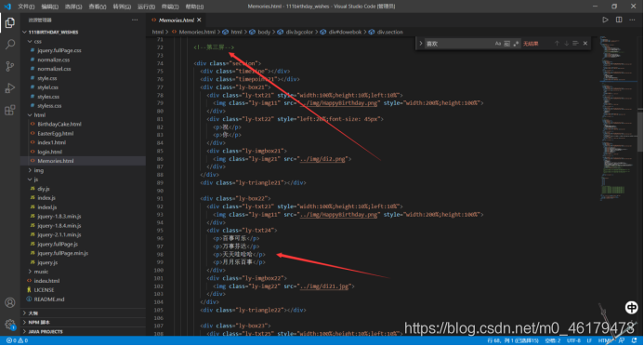Click line and column indicator in status bar
The width and height of the screenshot is (644, 346).
tap(513, 340)
